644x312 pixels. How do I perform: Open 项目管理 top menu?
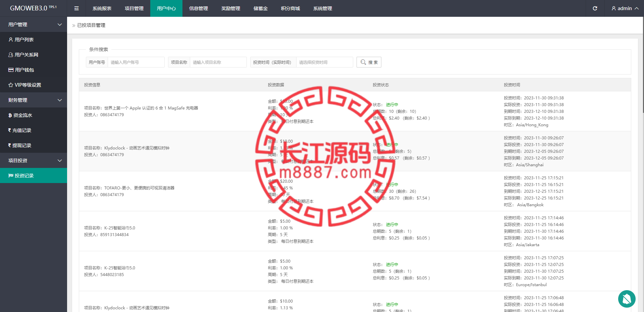coord(134,8)
